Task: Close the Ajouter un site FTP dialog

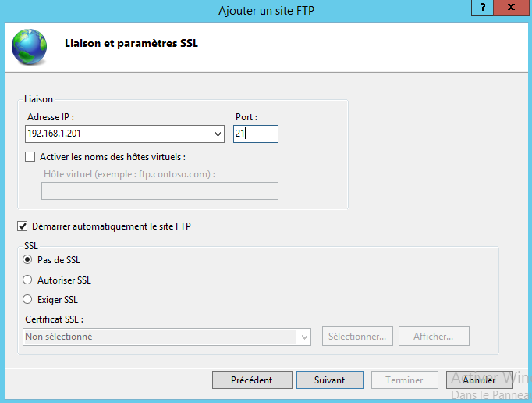Action: [x=511, y=7]
